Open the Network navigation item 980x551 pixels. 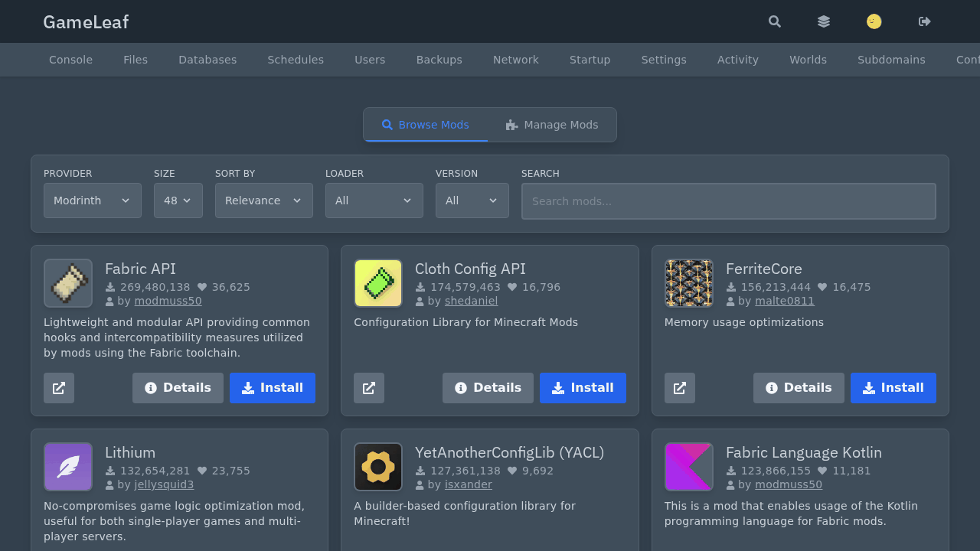516,60
